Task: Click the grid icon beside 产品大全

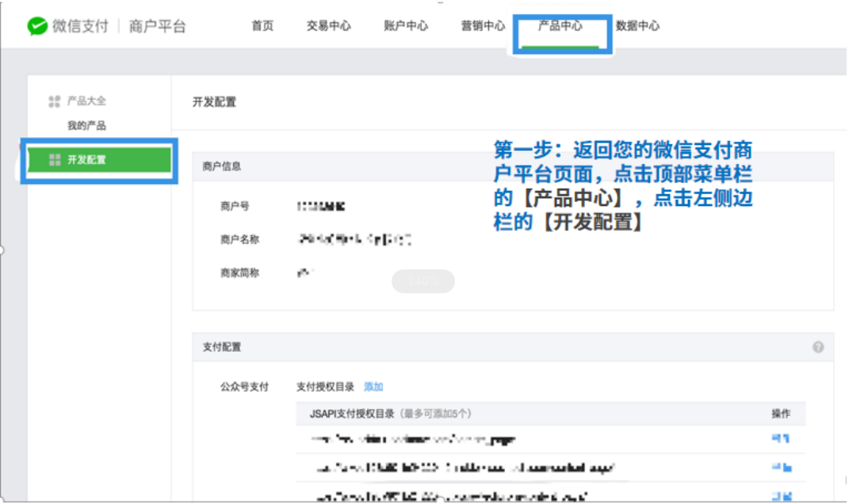Action: 54,101
